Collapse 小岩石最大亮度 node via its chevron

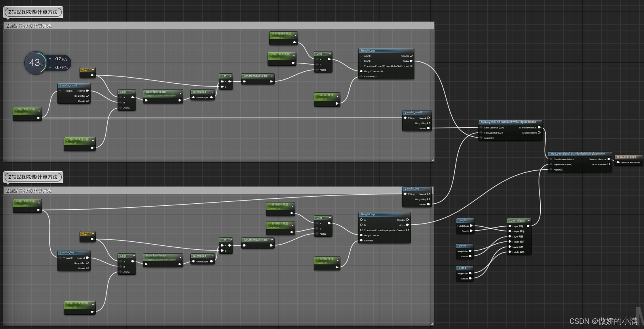click(x=294, y=56)
